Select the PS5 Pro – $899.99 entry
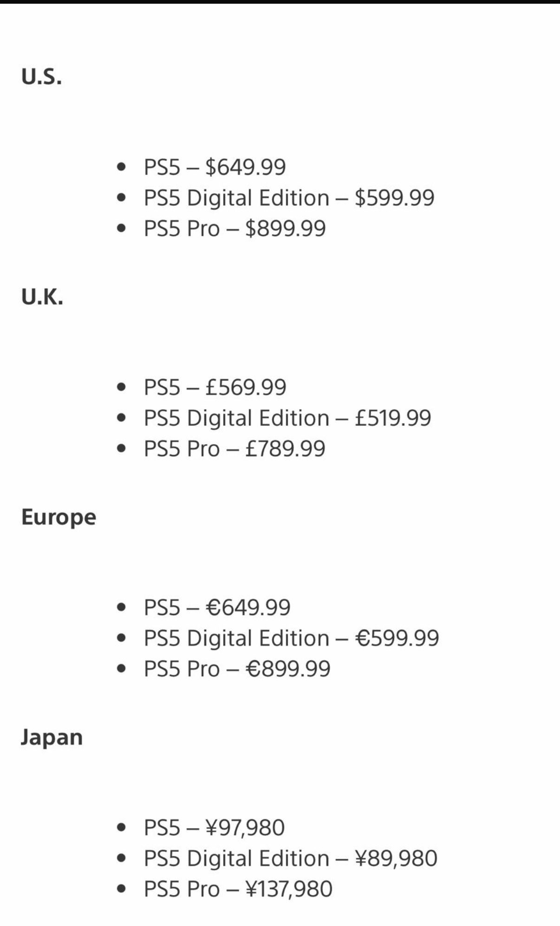The width and height of the screenshot is (560, 926). [234, 228]
